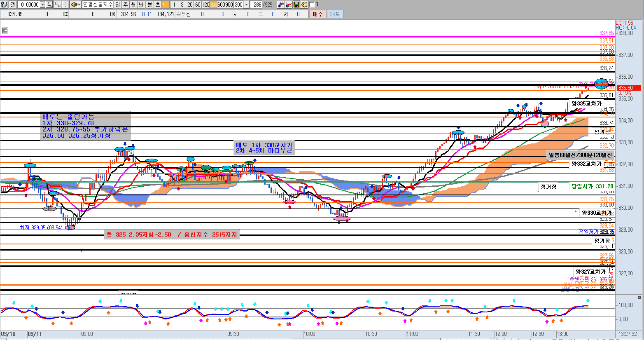Click the small collapse button above oscillator scale
This screenshot has width=644, height=340.
coord(639,297)
